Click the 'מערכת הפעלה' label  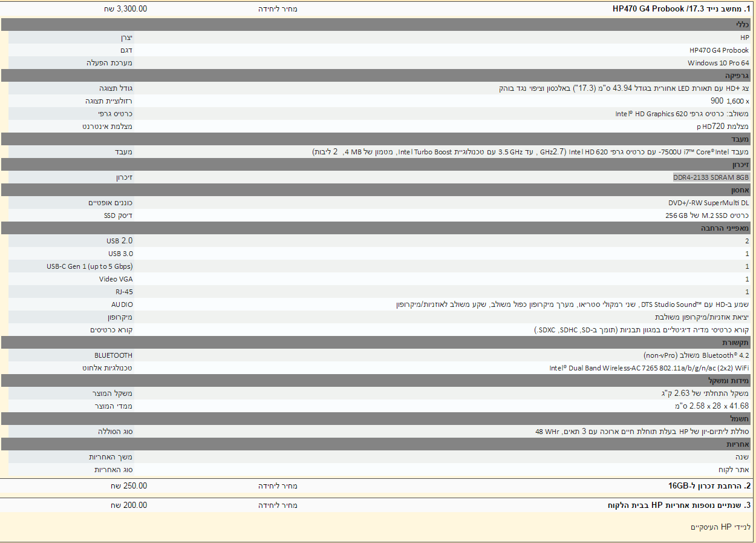[108, 62]
